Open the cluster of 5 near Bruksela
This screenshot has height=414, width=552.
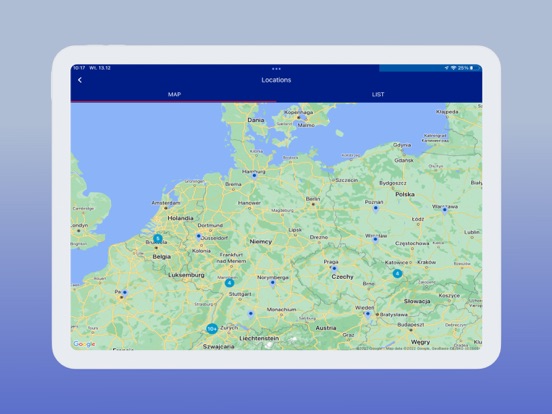158,238
